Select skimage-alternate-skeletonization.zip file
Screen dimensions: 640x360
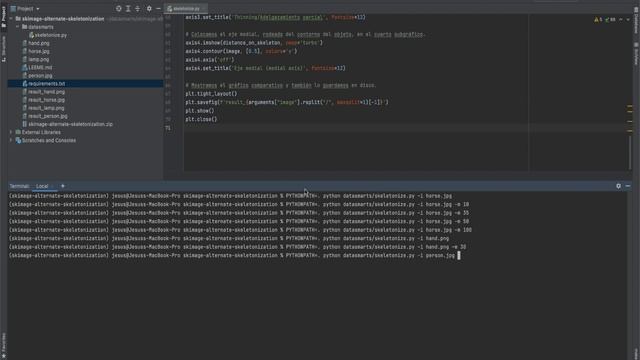(x=70, y=124)
